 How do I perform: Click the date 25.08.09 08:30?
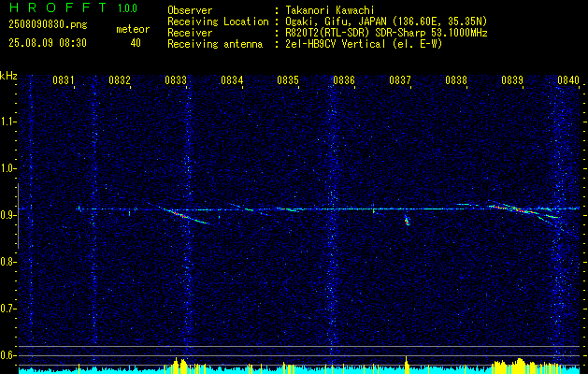coord(48,43)
